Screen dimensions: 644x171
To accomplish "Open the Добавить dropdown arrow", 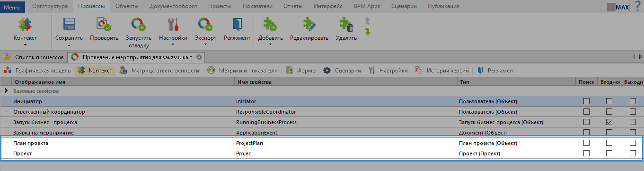I will click(x=270, y=45).
